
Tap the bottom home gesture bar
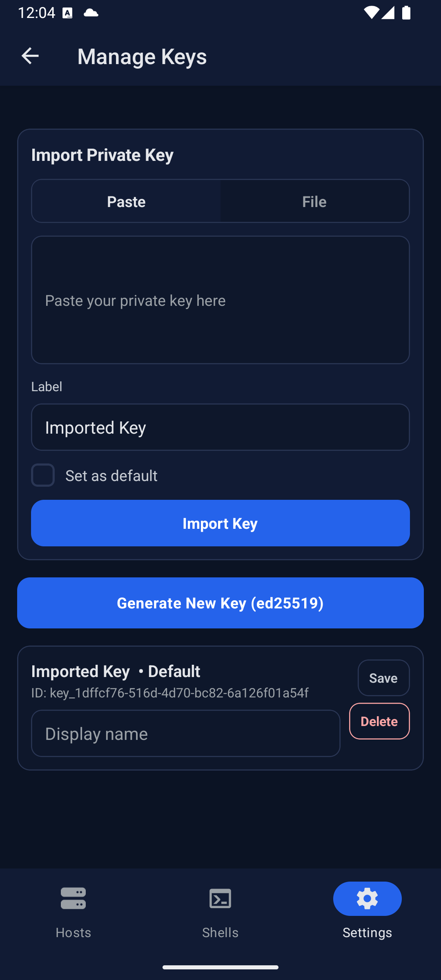point(220,967)
